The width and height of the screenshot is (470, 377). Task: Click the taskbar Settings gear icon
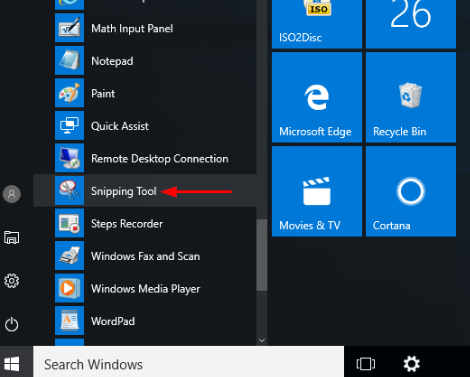[412, 364]
